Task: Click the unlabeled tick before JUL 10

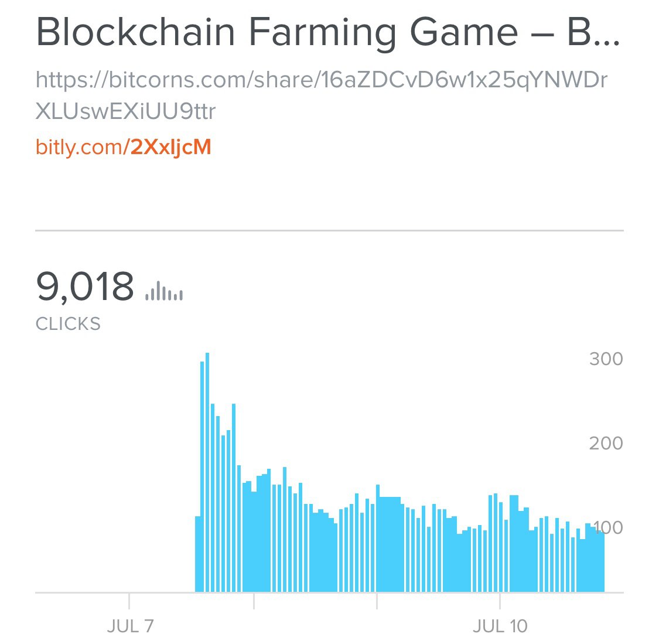Action: point(377,601)
